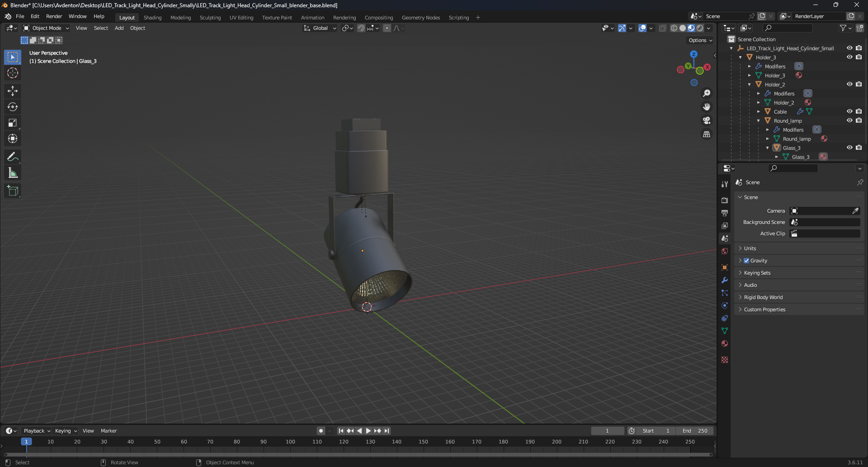Switch to the Geometry Nodes workspace tab
Screen dimensions: 868x467
tap(420, 18)
